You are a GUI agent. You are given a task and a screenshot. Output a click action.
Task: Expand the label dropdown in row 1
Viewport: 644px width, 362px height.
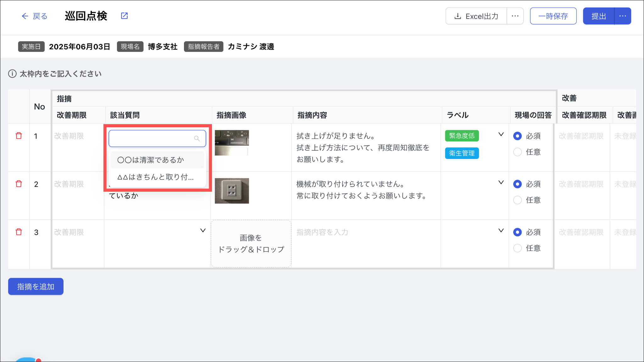[501, 134]
